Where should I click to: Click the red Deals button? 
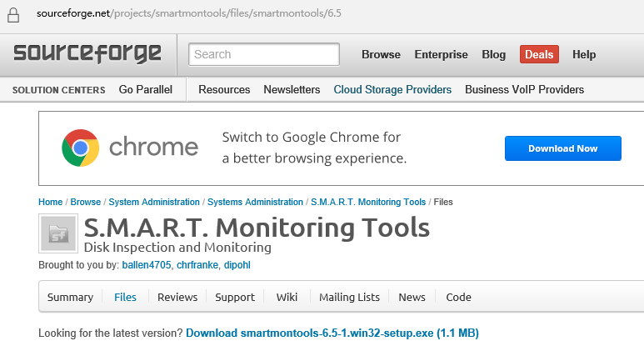(x=539, y=54)
